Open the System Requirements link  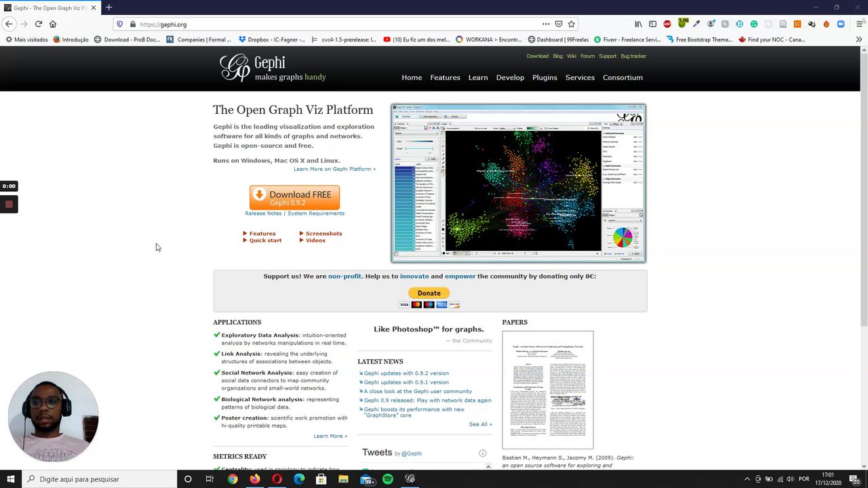316,213
